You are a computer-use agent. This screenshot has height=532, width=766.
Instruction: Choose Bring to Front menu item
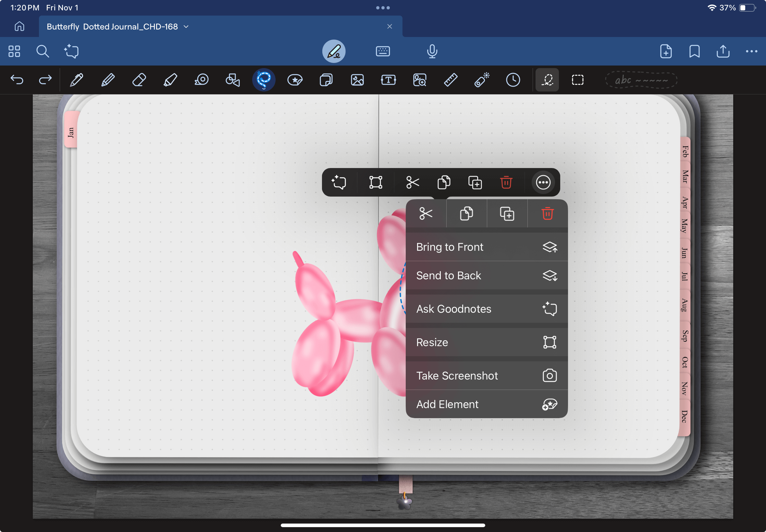pos(486,247)
